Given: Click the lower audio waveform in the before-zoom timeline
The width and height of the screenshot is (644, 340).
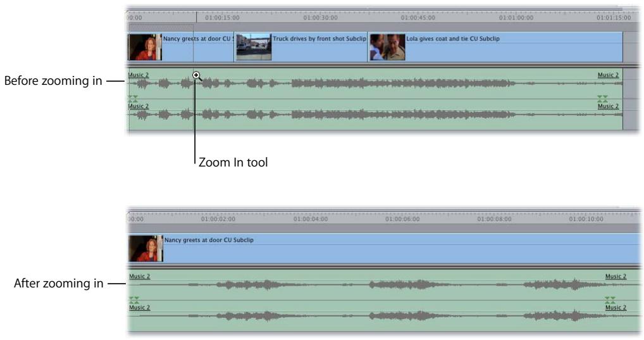Looking at the screenshot, I should (x=376, y=115).
